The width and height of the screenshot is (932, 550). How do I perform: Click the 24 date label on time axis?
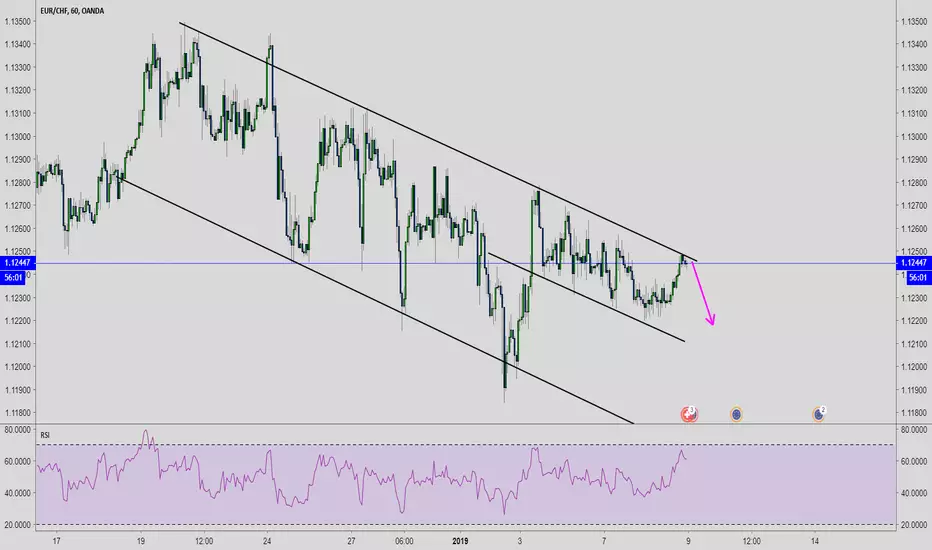267,541
